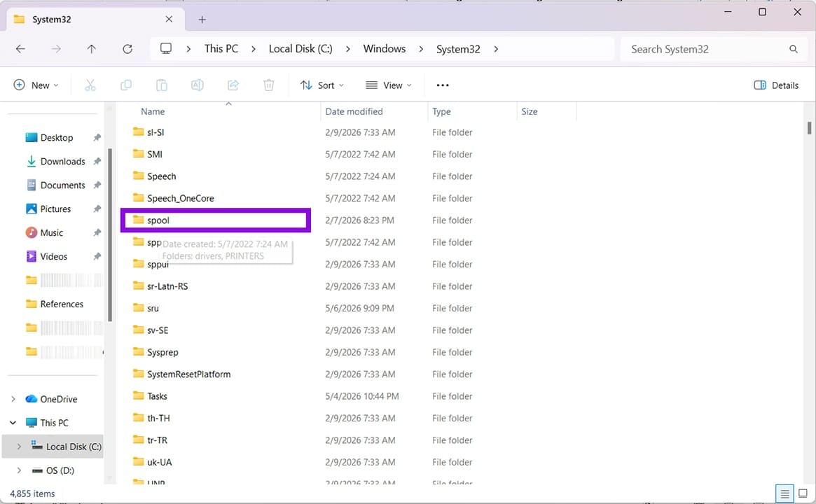The width and height of the screenshot is (816, 504).
Task: Click the Rename icon in toolbar
Action: point(198,85)
